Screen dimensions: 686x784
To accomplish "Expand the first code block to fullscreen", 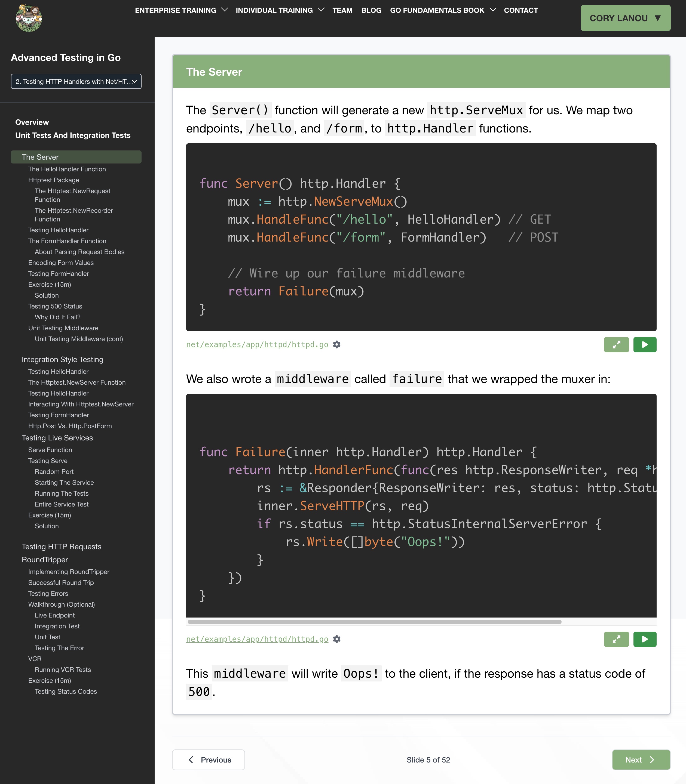I will 616,344.
